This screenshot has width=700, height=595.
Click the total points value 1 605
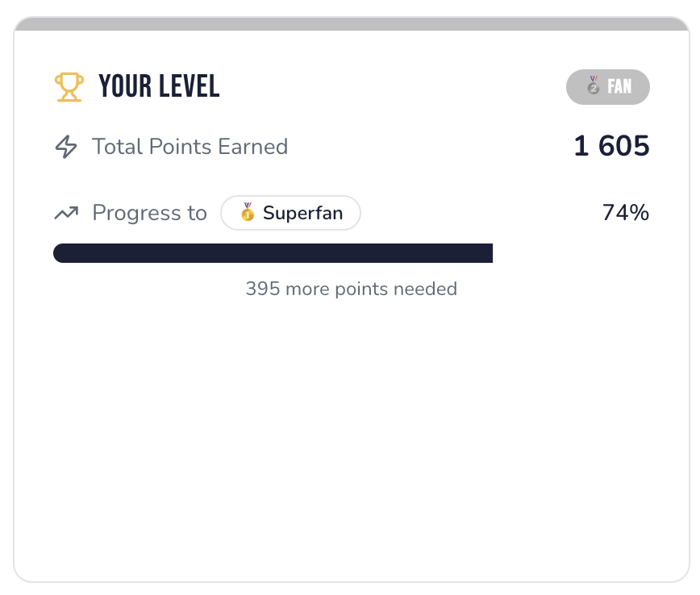coord(610,146)
